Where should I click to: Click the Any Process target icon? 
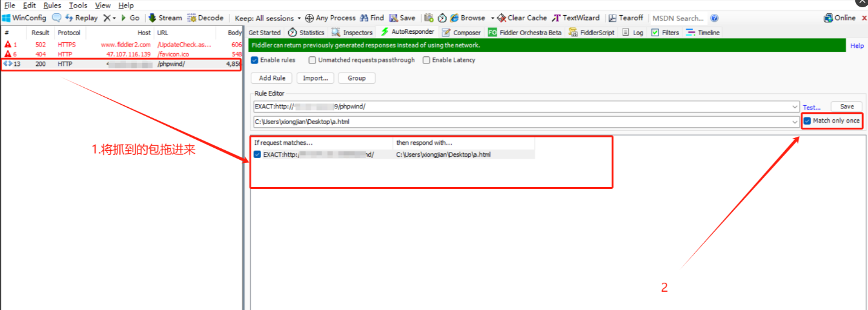pos(310,18)
